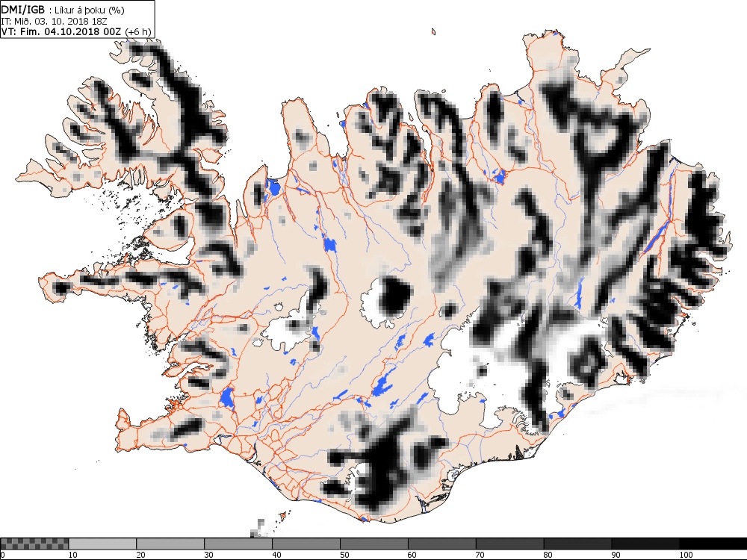Click the legend label '60'
The width and height of the screenshot is (747, 560).
click(x=412, y=554)
